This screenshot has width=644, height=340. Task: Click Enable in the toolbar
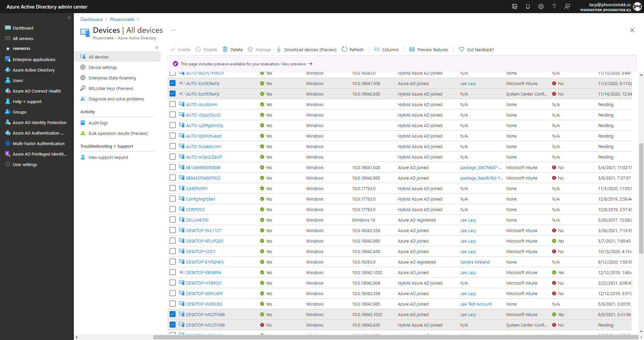(180, 50)
